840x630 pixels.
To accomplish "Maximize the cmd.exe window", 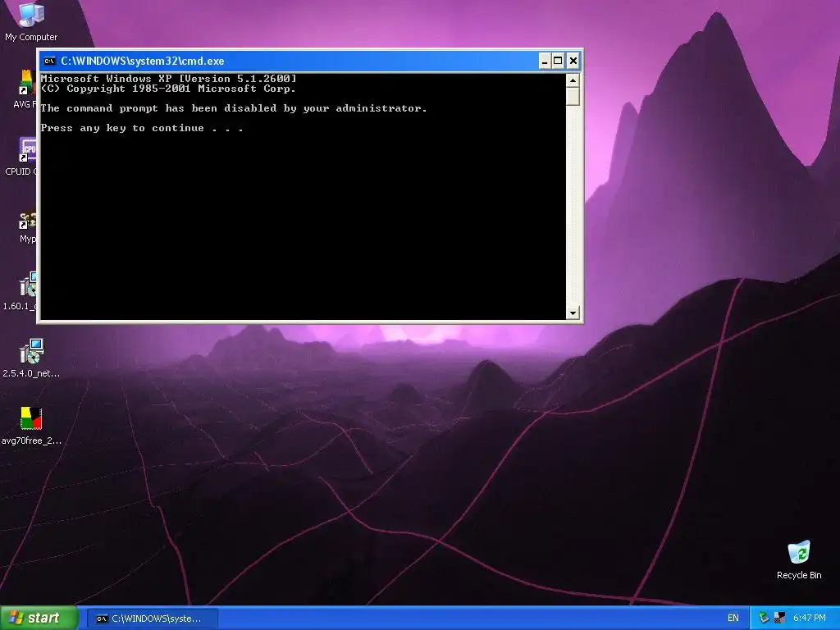I will pyautogui.click(x=558, y=61).
